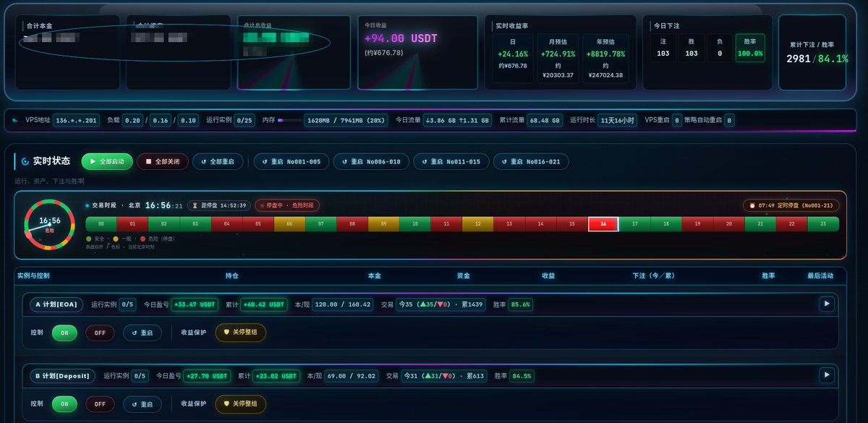
Task: Click the 距停盘 14:52:39 countdown badge
Action: [218, 205]
